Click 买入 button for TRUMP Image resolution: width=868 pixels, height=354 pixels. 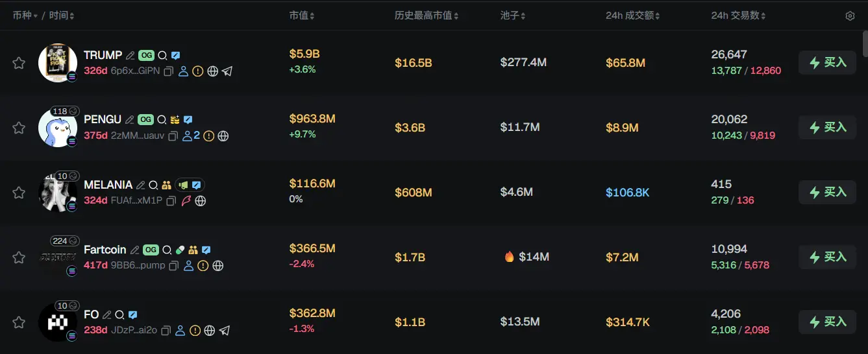point(827,63)
